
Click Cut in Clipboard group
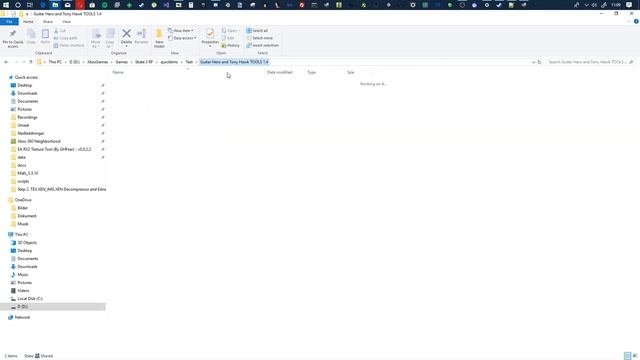click(60, 31)
